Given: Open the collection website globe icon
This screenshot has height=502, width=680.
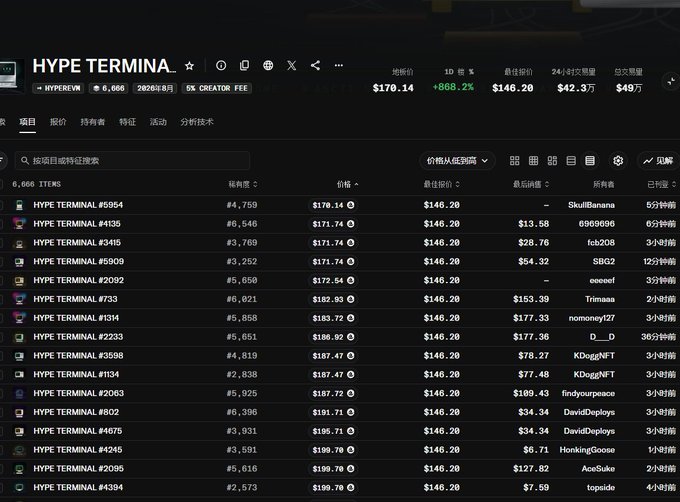Looking at the screenshot, I should tap(268, 65).
